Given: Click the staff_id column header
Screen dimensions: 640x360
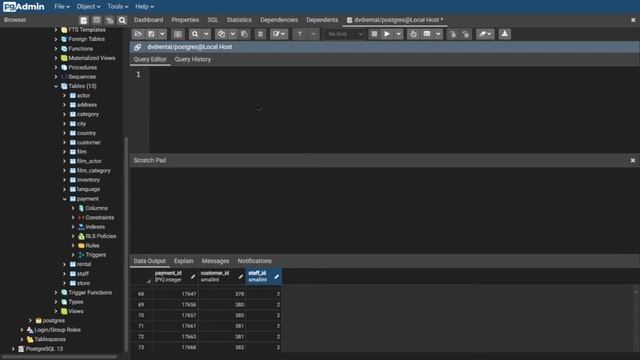Looking at the screenshot, I should coord(264,276).
